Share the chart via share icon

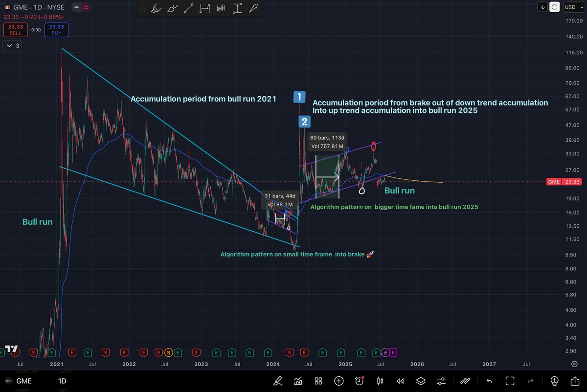[x=575, y=381]
